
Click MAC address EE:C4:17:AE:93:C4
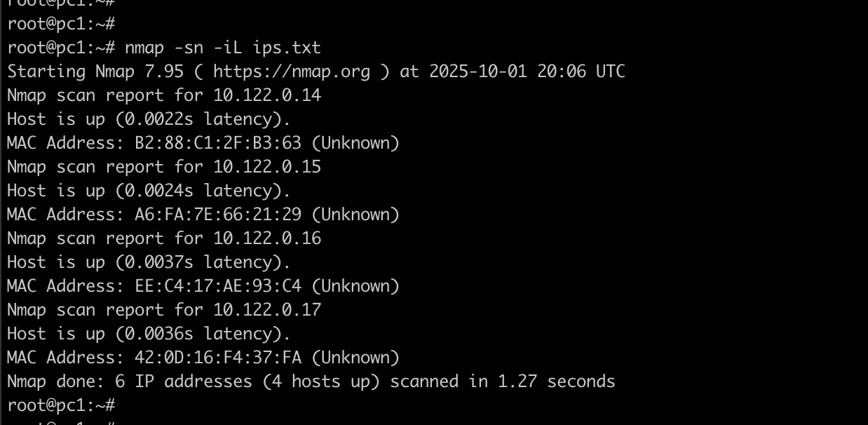[218, 286]
